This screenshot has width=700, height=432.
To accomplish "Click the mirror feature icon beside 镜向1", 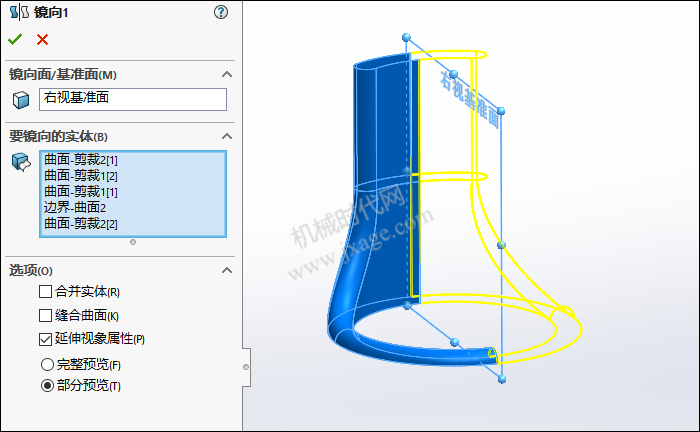I will coord(19,12).
